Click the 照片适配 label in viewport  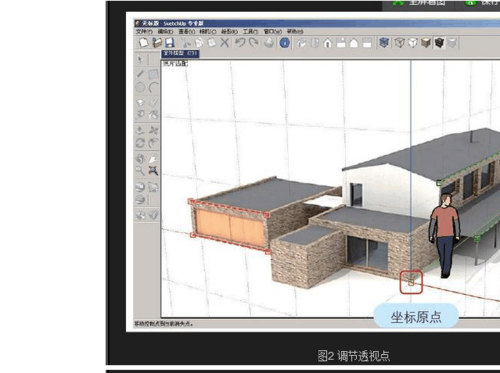(175, 63)
